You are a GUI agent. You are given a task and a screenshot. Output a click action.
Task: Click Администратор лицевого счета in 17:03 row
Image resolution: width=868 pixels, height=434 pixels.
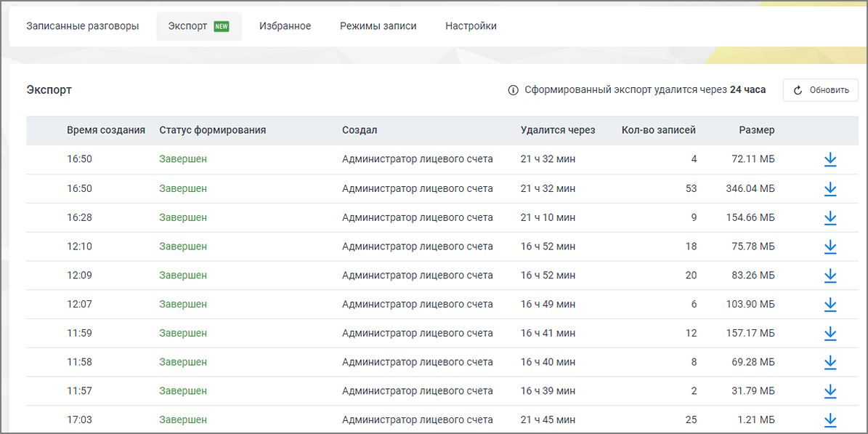click(418, 420)
